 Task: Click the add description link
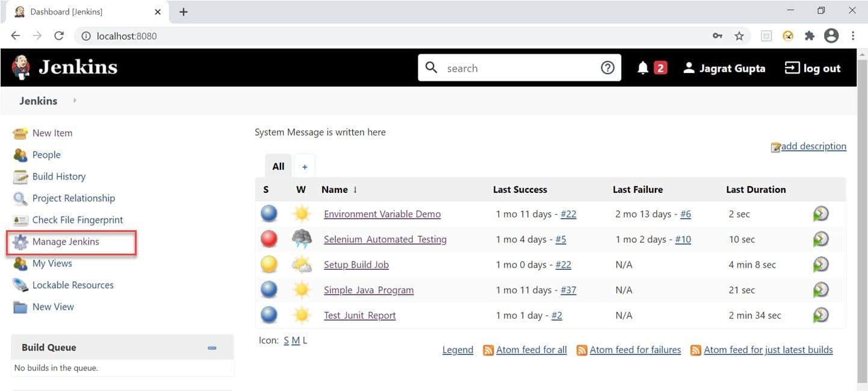coord(814,146)
